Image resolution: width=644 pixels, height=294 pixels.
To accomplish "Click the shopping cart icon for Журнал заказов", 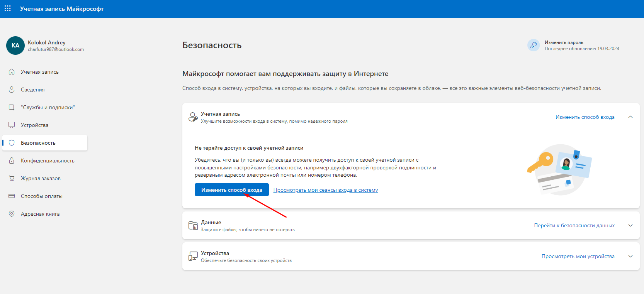I will [12, 178].
